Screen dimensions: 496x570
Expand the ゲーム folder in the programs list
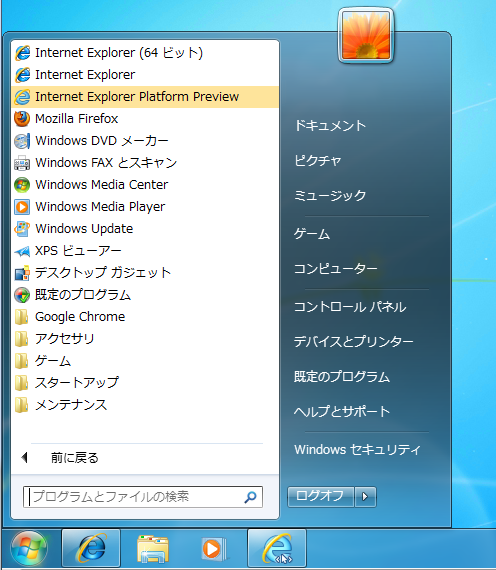[x=145, y=361]
